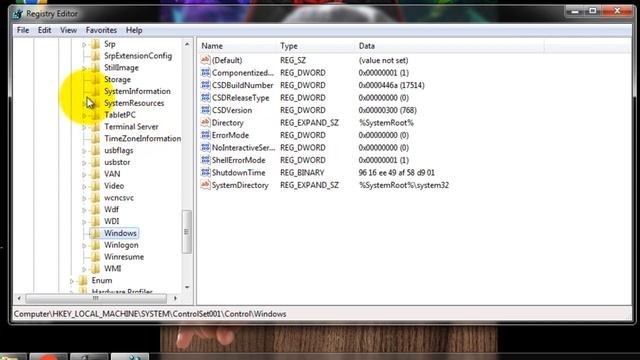Open the File menu
The height and width of the screenshot is (360, 640).
click(23, 30)
